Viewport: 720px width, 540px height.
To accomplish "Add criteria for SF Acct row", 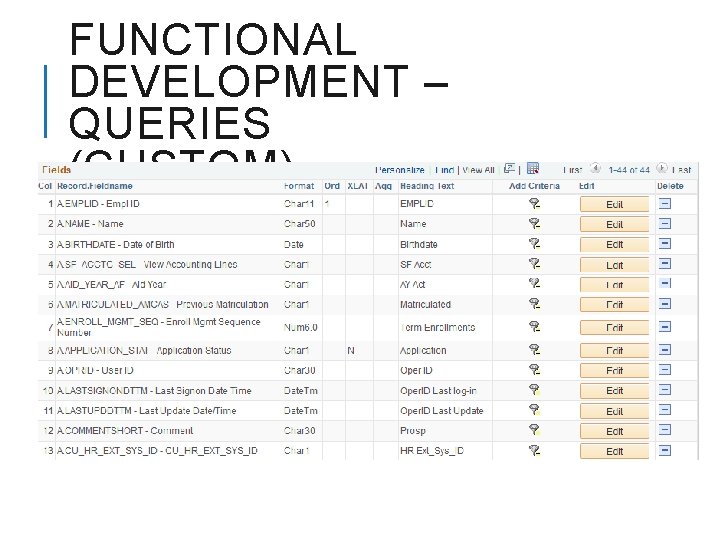I will (x=534, y=264).
